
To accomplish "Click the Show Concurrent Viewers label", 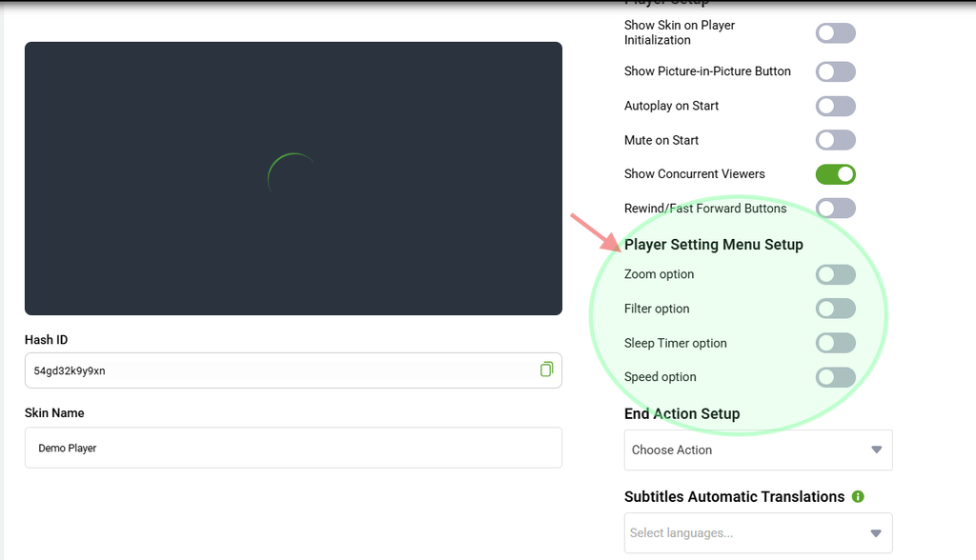I will (694, 174).
